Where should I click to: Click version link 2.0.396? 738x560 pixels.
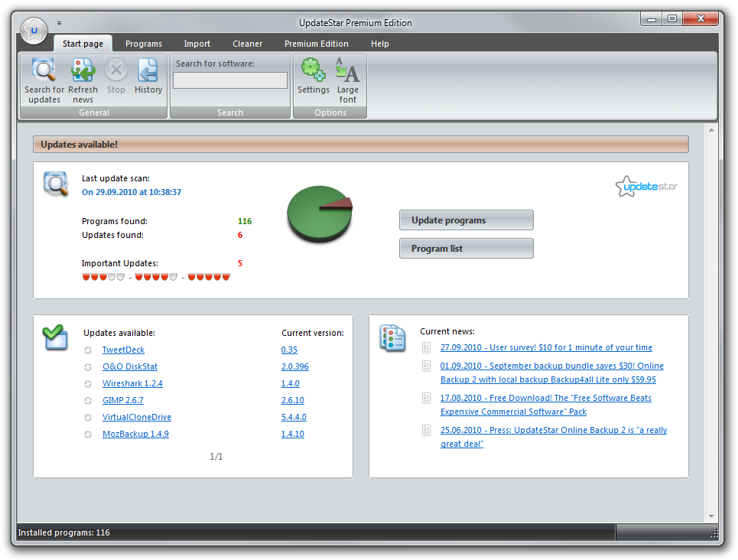[295, 367]
